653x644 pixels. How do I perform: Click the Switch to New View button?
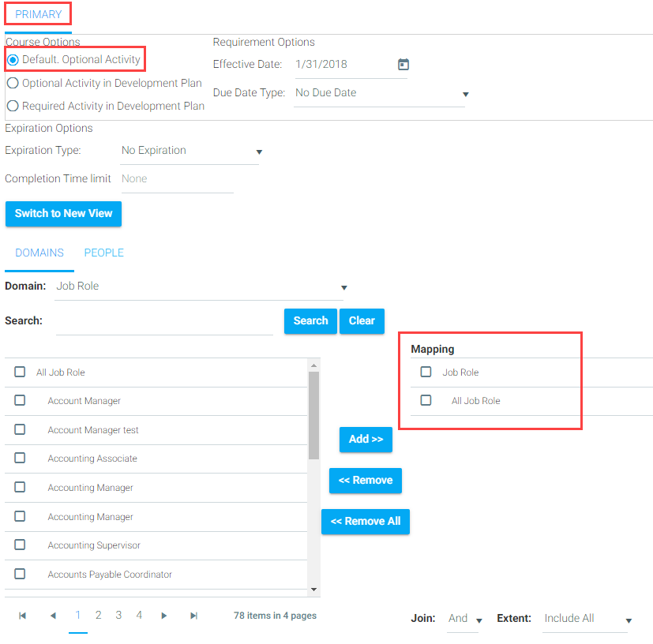pos(63,214)
